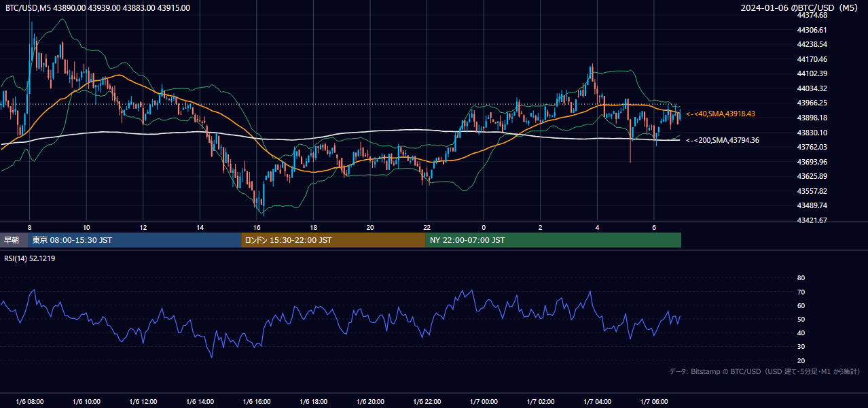Select the 東京 08:00-15:30 JST session bar

pyautogui.click(x=135, y=240)
